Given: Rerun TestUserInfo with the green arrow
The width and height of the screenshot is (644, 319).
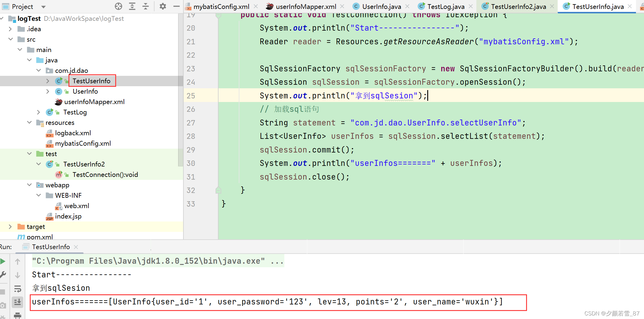Looking at the screenshot, I should click(3, 261).
